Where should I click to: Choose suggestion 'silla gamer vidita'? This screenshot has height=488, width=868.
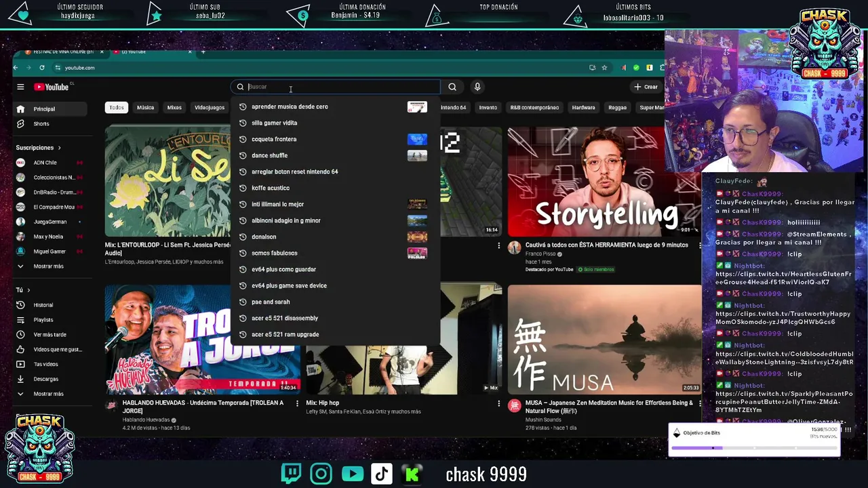(x=335, y=123)
